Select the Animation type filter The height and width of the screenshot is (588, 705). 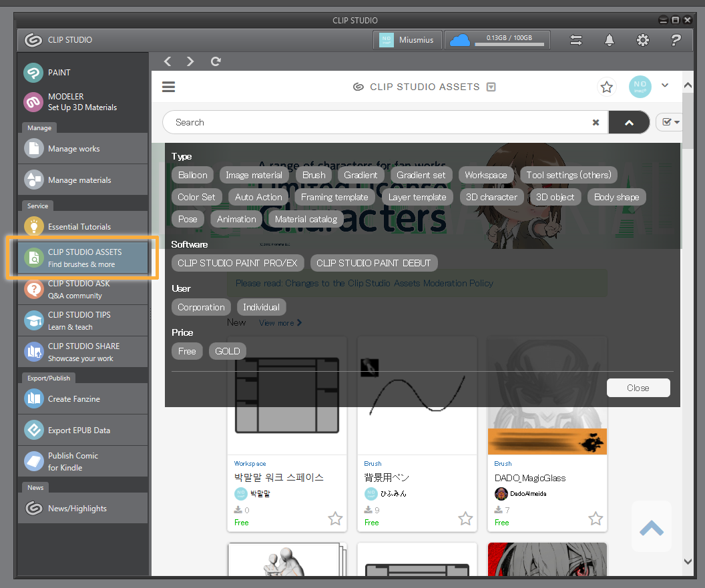click(236, 219)
